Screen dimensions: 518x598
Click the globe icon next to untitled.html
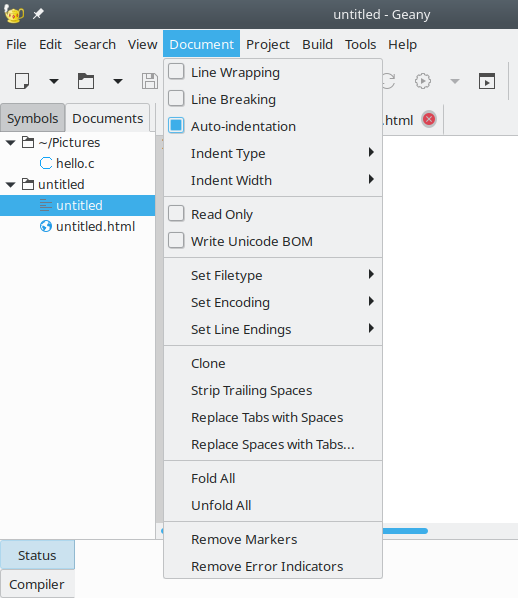(x=46, y=227)
